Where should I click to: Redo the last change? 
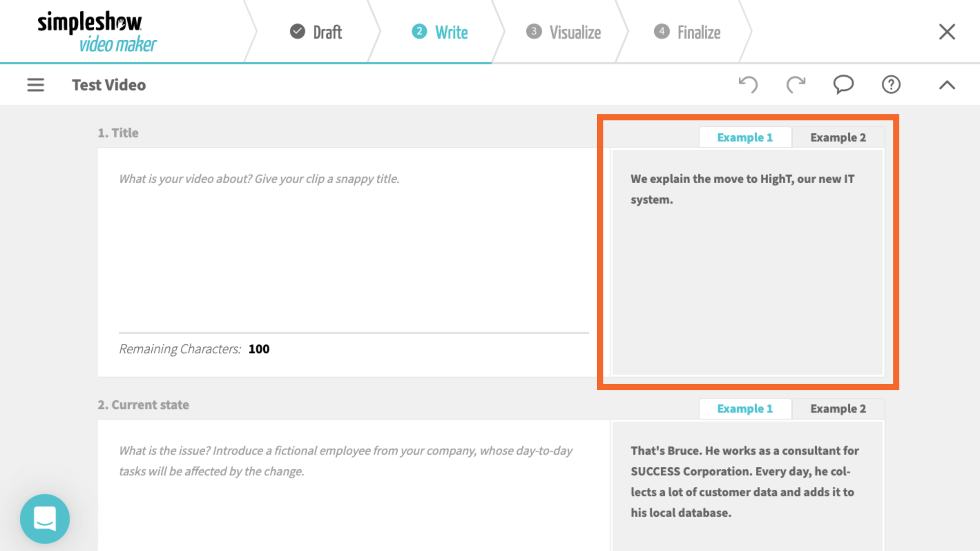(x=796, y=85)
